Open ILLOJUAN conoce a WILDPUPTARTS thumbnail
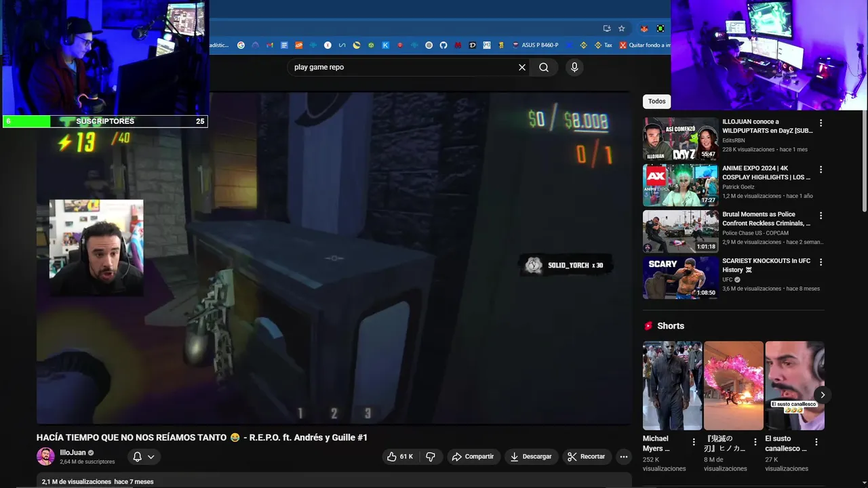The width and height of the screenshot is (868, 488). pos(680,139)
